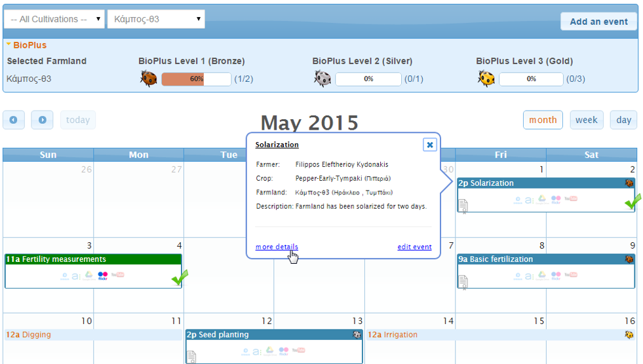Screen dimensions: 643x364
Task: Switch to month view
Action: tap(543, 120)
